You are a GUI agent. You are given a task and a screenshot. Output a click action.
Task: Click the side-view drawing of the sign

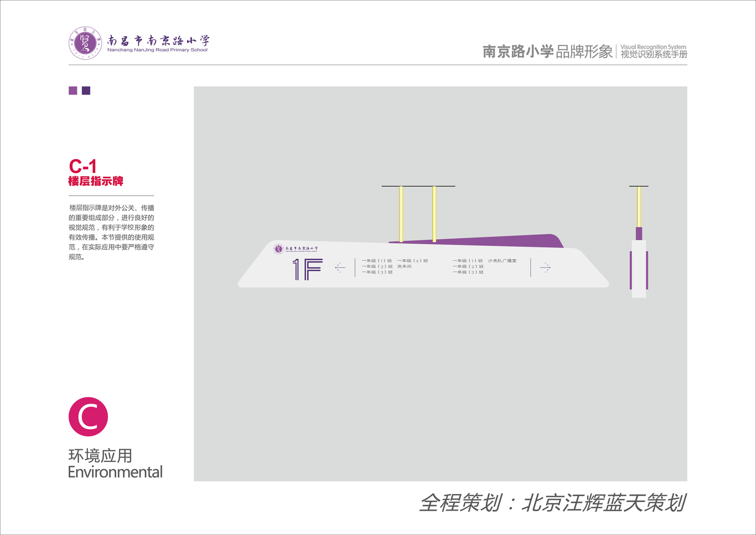pos(639,242)
